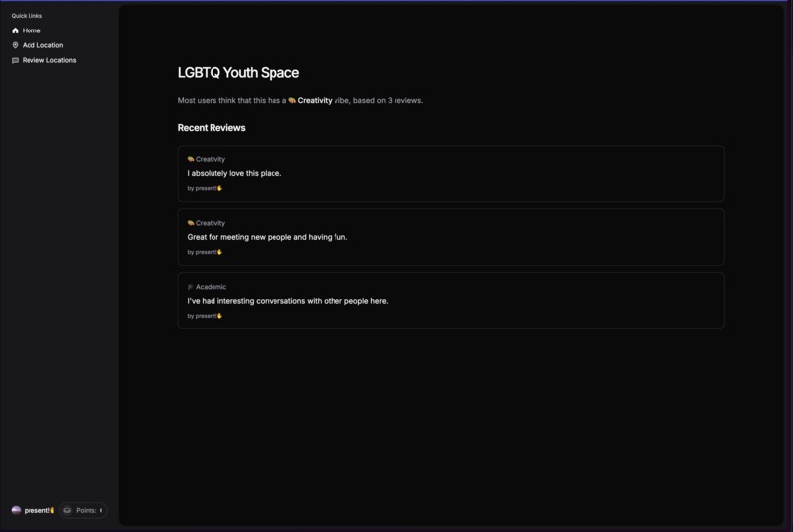Click the Academic graduation cap icon
793x532 pixels.
click(191, 287)
